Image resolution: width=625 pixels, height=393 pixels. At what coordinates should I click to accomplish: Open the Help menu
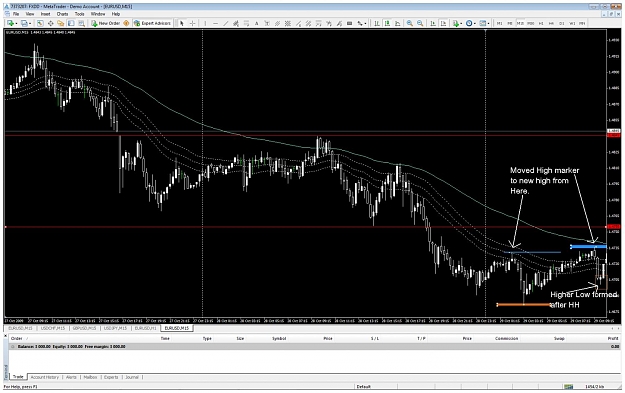pyautogui.click(x=116, y=14)
